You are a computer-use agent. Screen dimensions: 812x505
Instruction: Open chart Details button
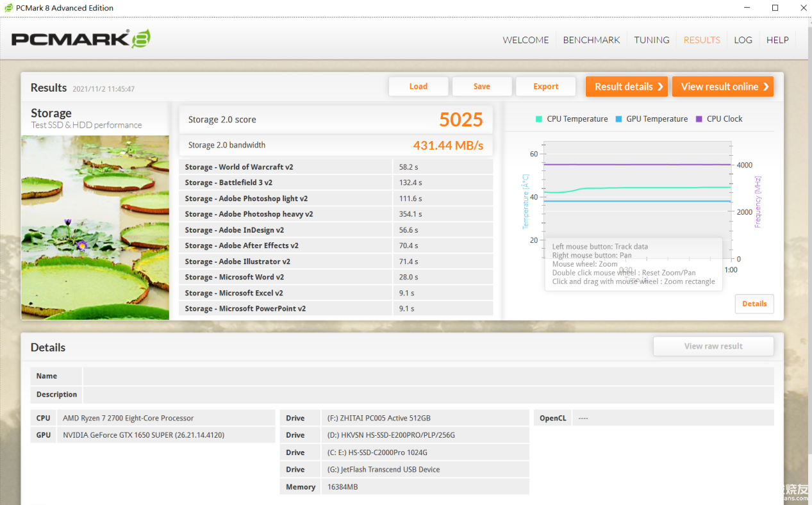tap(754, 304)
